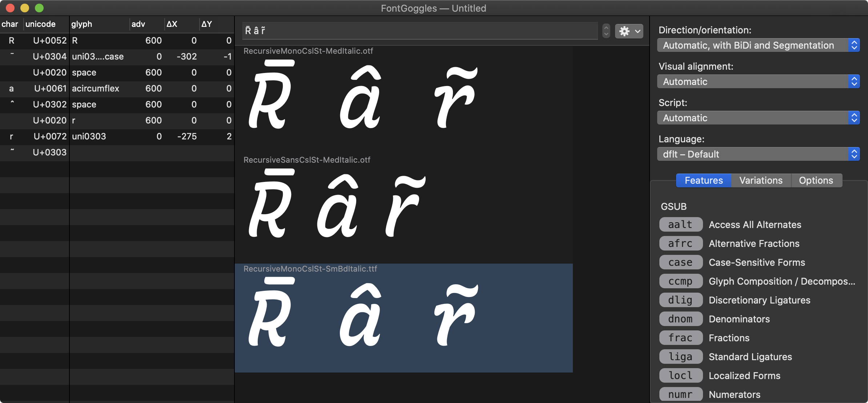Image resolution: width=868 pixels, height=403 pixels.
Task: Click the -275 ΔX value
Action: click(x=187, y=137)
